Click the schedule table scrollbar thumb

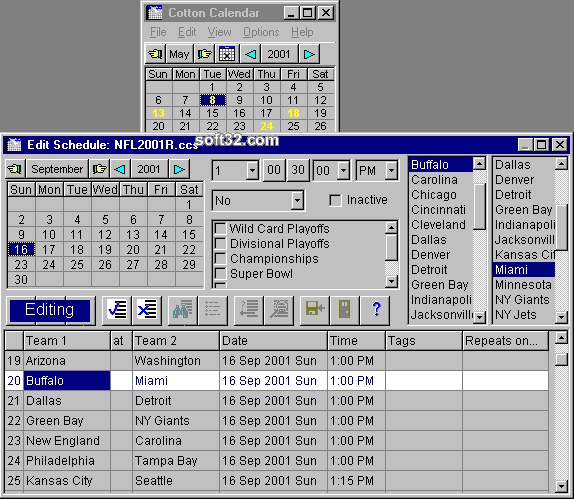coord(561,359)
